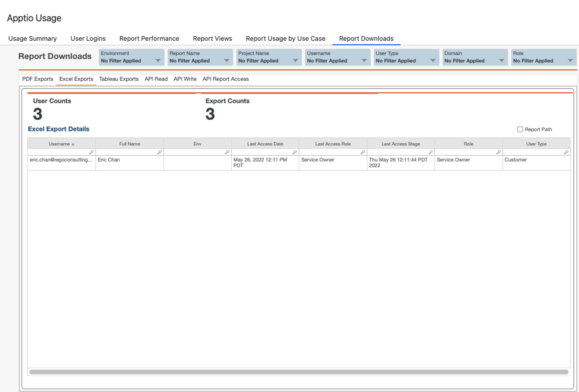Click the search icon in Full Name filter
Viewport: 579px width, 392px height.
tap(160, 152)
